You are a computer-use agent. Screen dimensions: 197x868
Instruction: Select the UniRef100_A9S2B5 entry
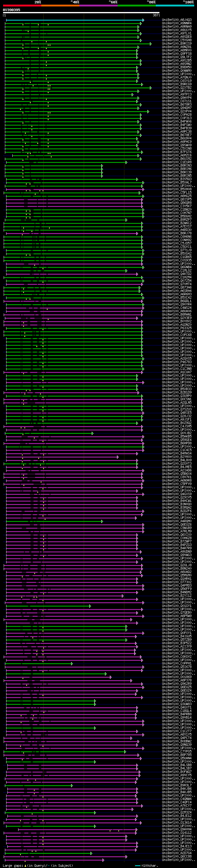tap(177, 61)
